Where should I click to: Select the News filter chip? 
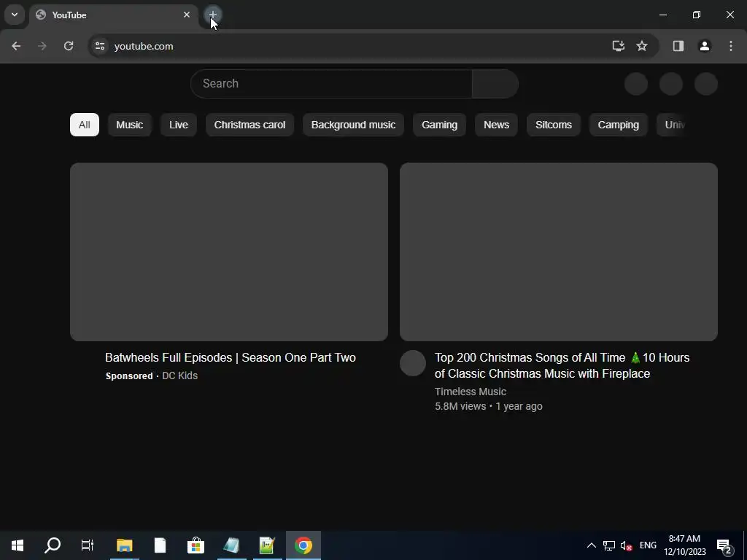pyautogui.click(x=496, y=125)
